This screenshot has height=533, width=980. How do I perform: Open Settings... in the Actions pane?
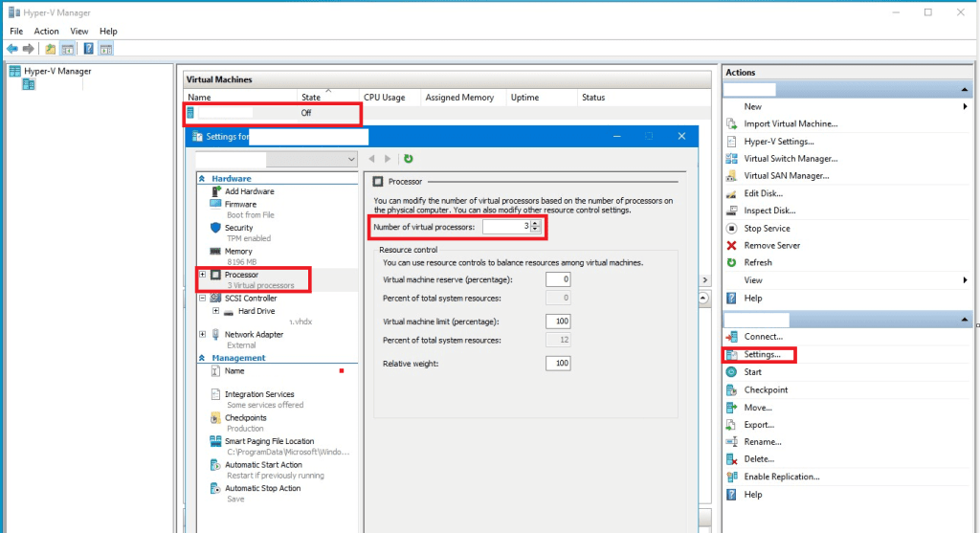(762, 355)
